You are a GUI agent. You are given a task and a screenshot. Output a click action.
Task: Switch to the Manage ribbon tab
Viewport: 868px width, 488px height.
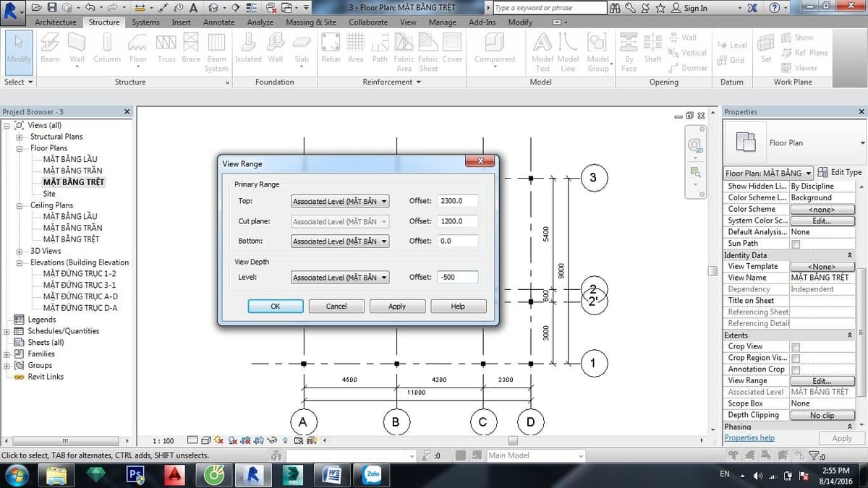442,22
